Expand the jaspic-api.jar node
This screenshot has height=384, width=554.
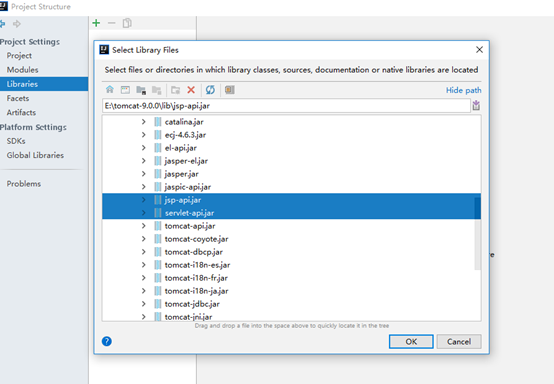tap(143, 187)
